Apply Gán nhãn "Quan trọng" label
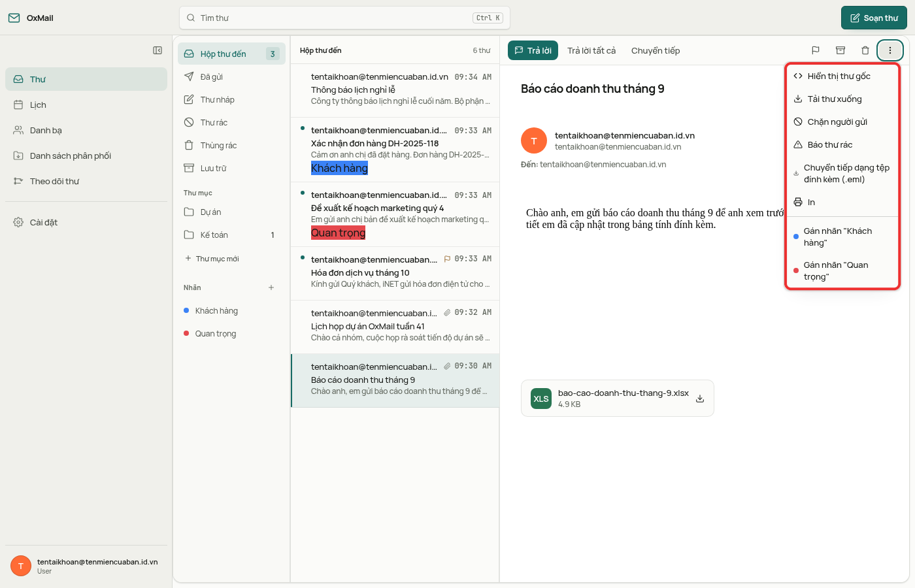Image resolution: width=915 pixels, height=588 pixels. coord(842,270)
